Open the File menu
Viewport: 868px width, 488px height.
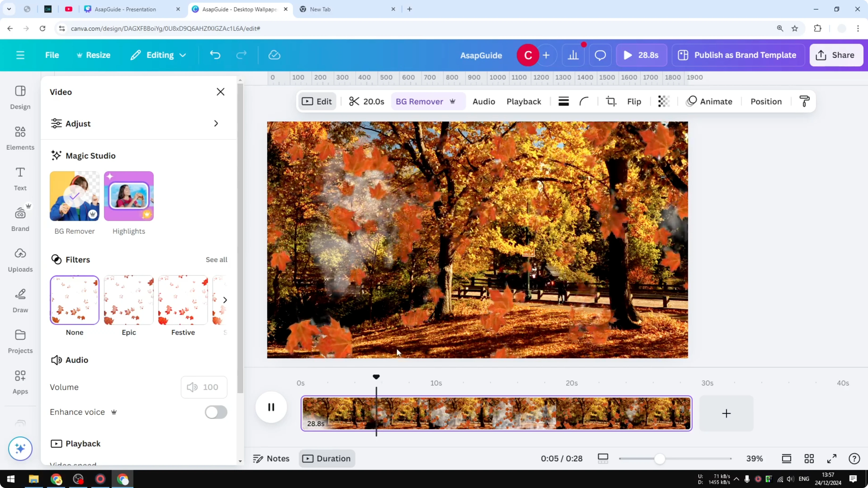tap(52, 55)
